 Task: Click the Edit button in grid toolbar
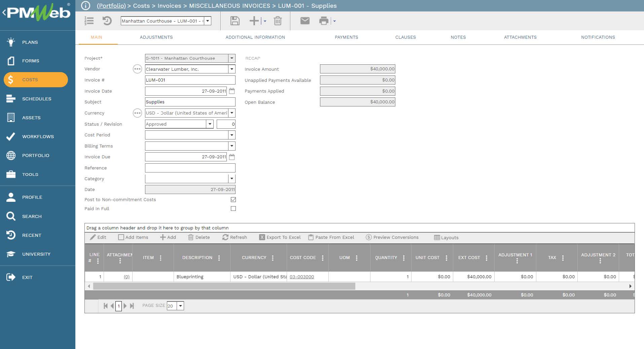tap(98, 237)
